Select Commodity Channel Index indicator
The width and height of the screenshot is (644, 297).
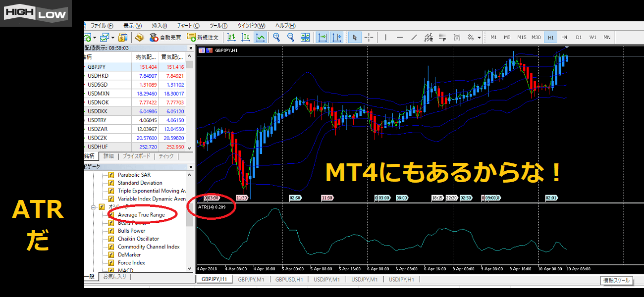pyautogui.click(x=149, y=247)
